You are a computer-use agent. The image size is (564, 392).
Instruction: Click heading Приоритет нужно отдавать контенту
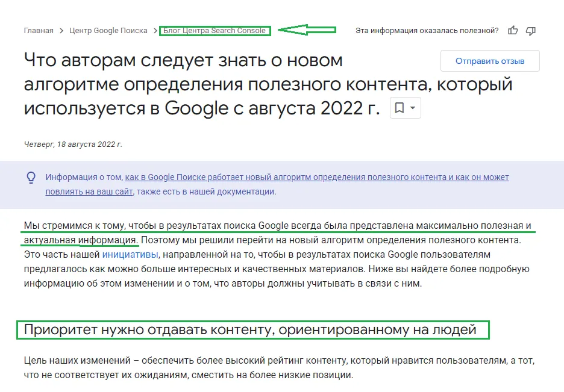[x=250, y=329]
